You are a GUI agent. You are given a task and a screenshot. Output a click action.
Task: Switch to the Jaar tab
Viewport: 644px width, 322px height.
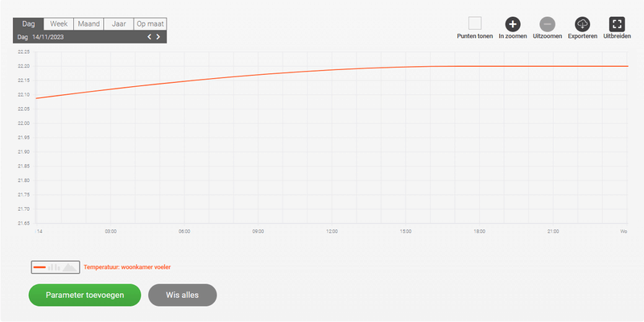click(x=118, y=24)
